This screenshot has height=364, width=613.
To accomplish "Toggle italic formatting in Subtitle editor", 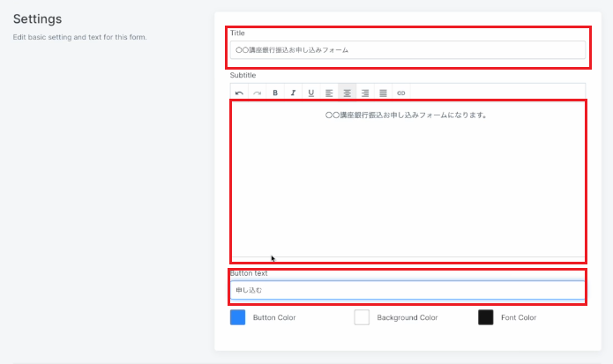I will [293, 93].
